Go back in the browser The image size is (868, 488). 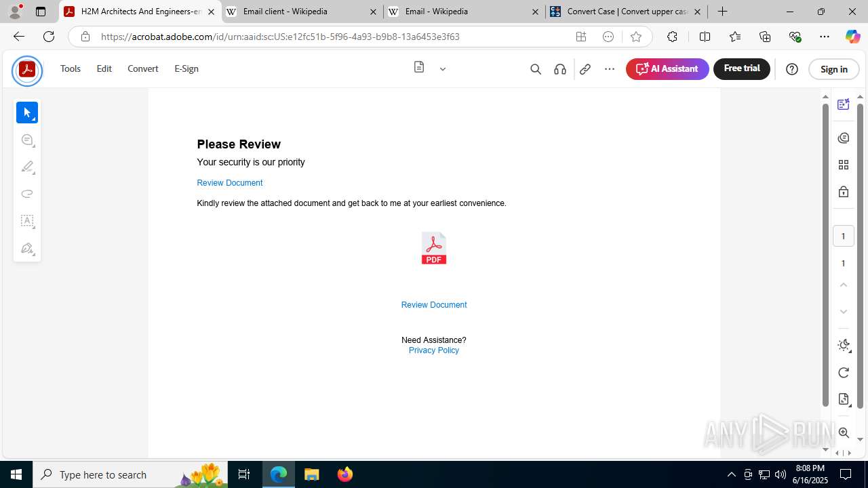click(x=19, y=37)
